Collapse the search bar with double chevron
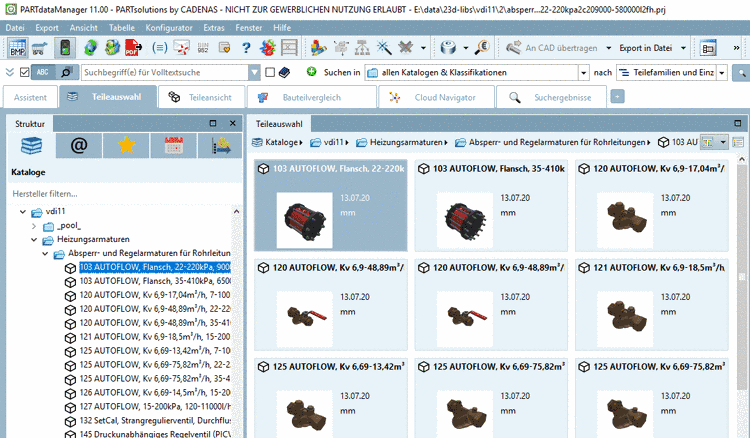The image size is (750, 438). [x=10, y=72]
